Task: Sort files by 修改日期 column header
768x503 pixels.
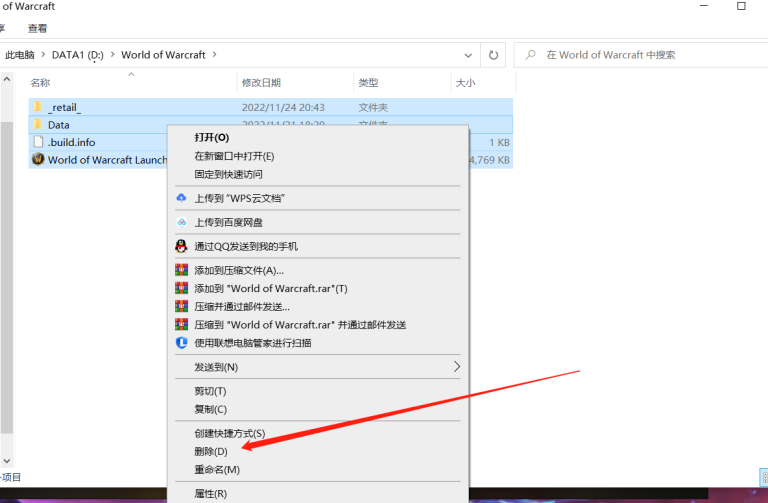Action: pyautogui.click(x=261, y=83)
